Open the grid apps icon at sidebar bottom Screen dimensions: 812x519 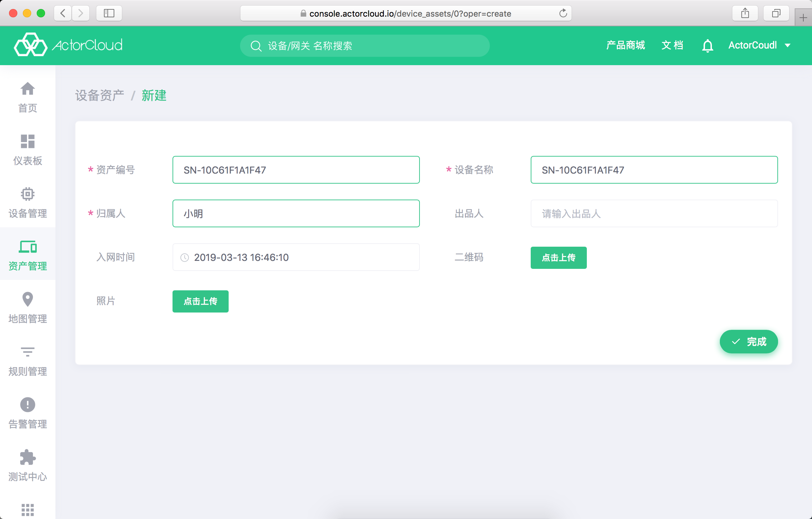(x=28, y=510)
